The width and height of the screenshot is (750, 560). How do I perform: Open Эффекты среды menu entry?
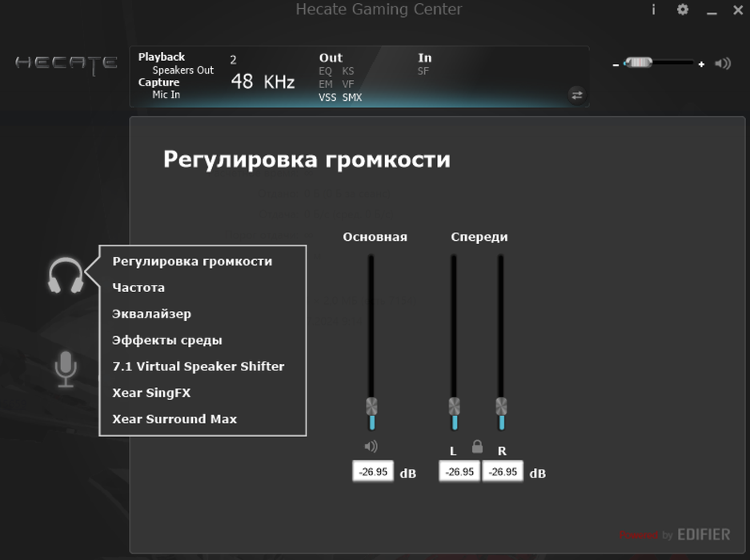tap(167, 340)
